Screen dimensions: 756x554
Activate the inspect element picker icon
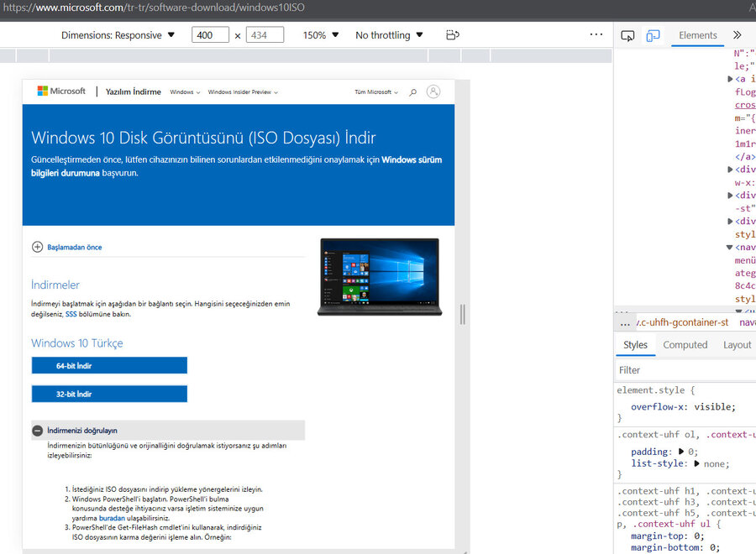pyautogui.click(x=627, y=35)
